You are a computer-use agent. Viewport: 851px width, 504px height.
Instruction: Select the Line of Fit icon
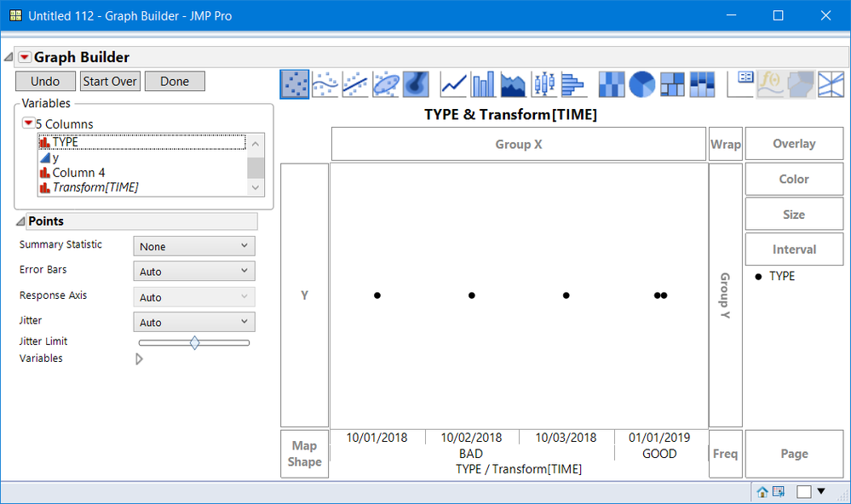tap(355, 84)
